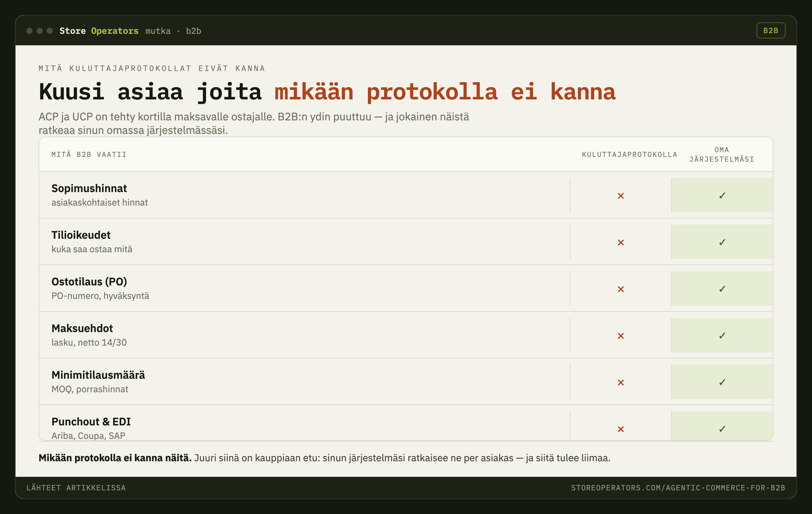
Task: Click the 'Mitä kuluttajaprotokollat eivät kanna' overline label
Action: tap(152, 68)
